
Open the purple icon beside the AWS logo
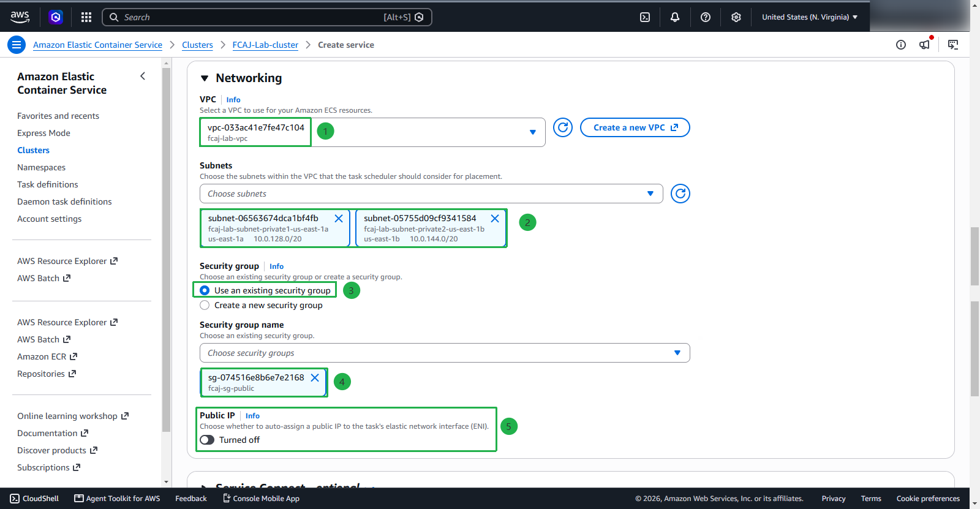coord(56,17)
